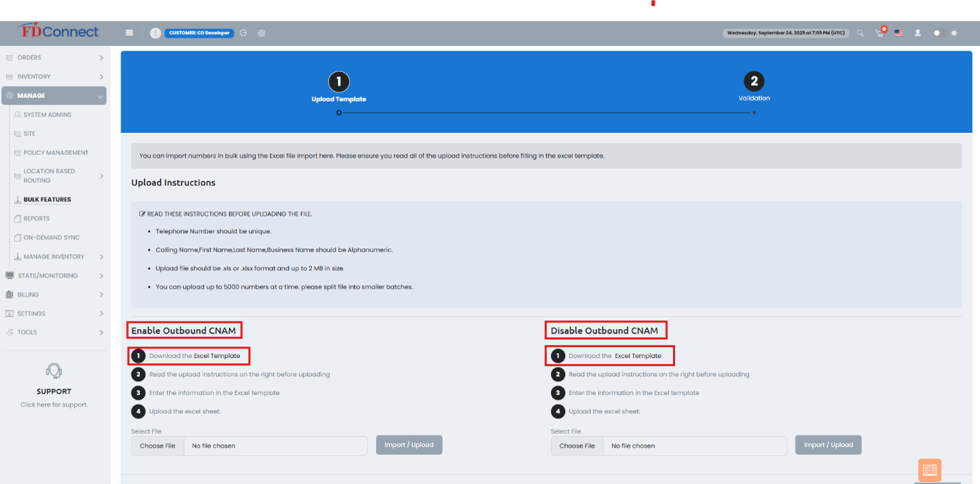The width and height of the screenshot is (980, 484).
Task: Toggle the dark mode switch
Action: (940, 33)
